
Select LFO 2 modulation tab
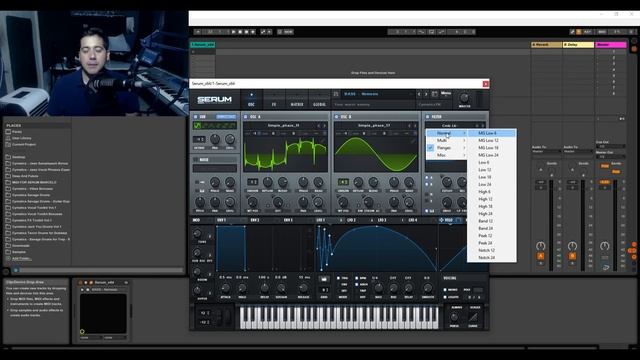[x=351, y=220]
